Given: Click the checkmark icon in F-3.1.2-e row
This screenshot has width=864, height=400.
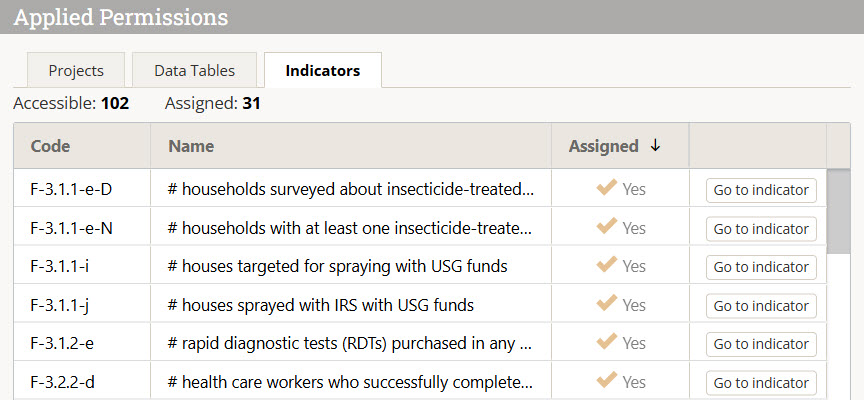Looking at the screenshot, I should pos(606,342).
